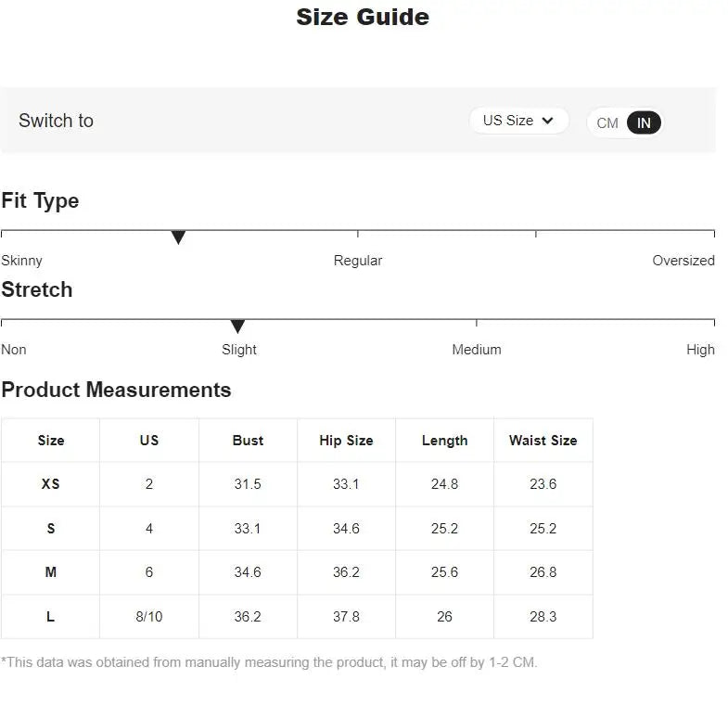Click the US Size chevron arrow
This screenshot has height=705, width=728.
click(547, 121)
